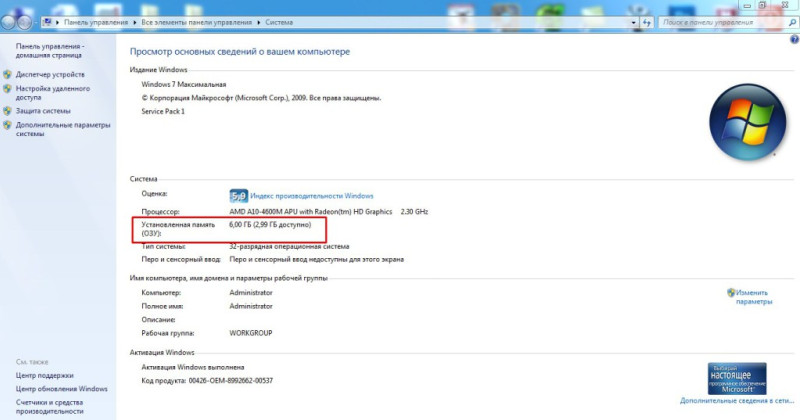Screen dimensions: 800x420
Task: Click the back navigation arrow button
Action: pos(9,22)
